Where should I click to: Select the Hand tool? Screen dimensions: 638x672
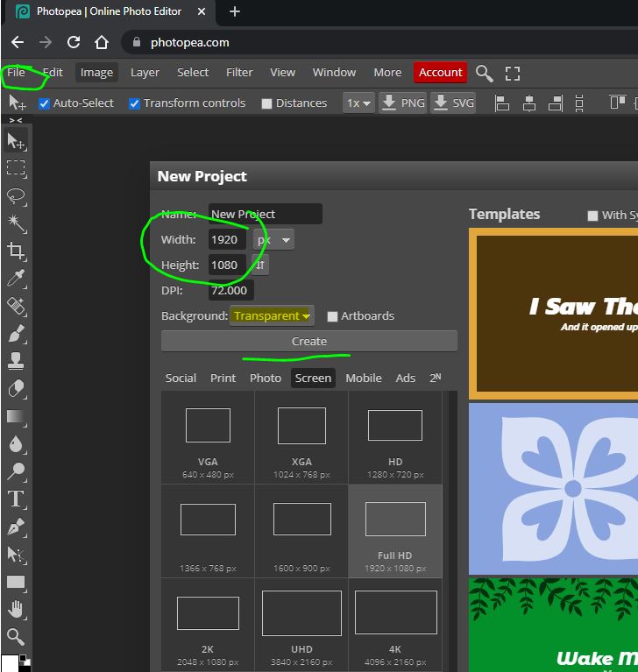point(16,610)
